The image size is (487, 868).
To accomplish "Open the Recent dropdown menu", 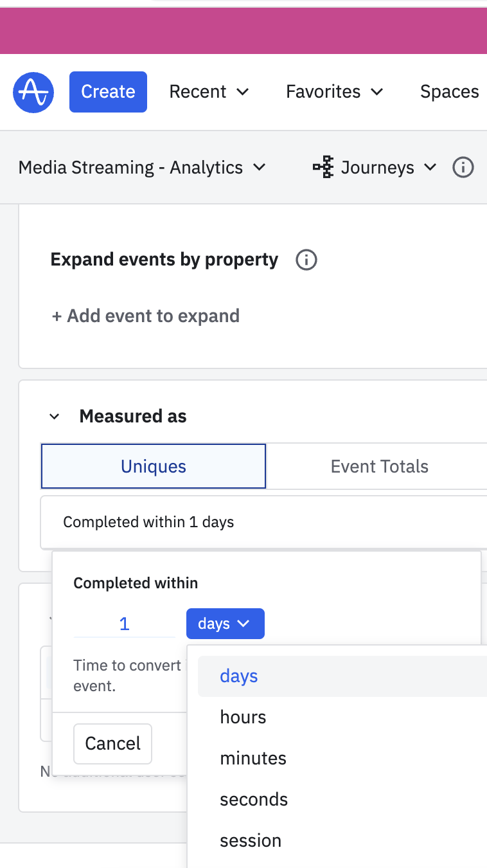I will pyautogui.click(x=209, y=92).
